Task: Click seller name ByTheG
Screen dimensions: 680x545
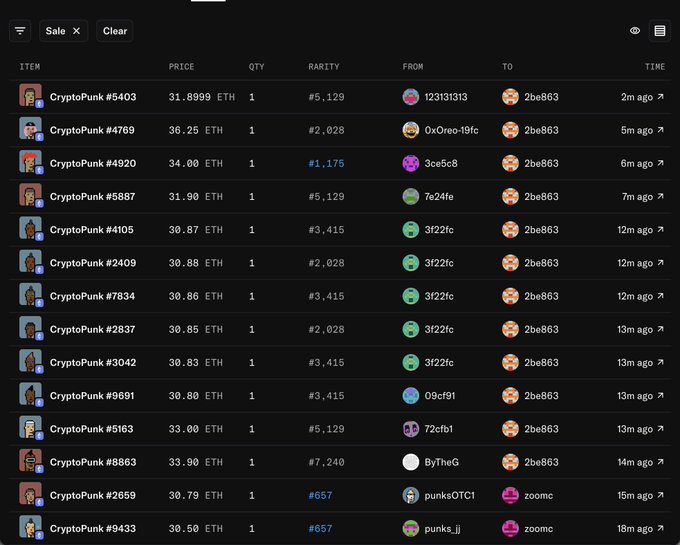Action: (441, 462)
